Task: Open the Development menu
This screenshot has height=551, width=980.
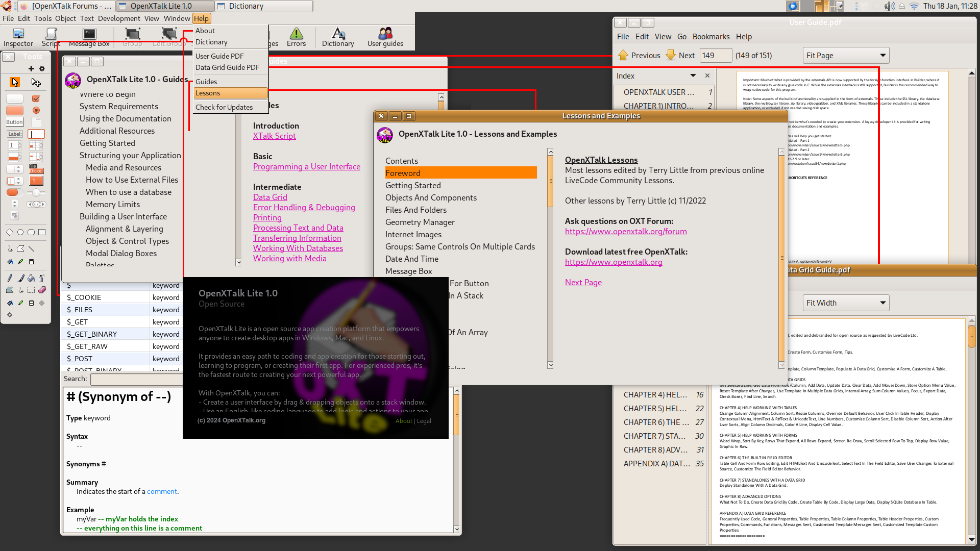Action: tap(119, 18)
